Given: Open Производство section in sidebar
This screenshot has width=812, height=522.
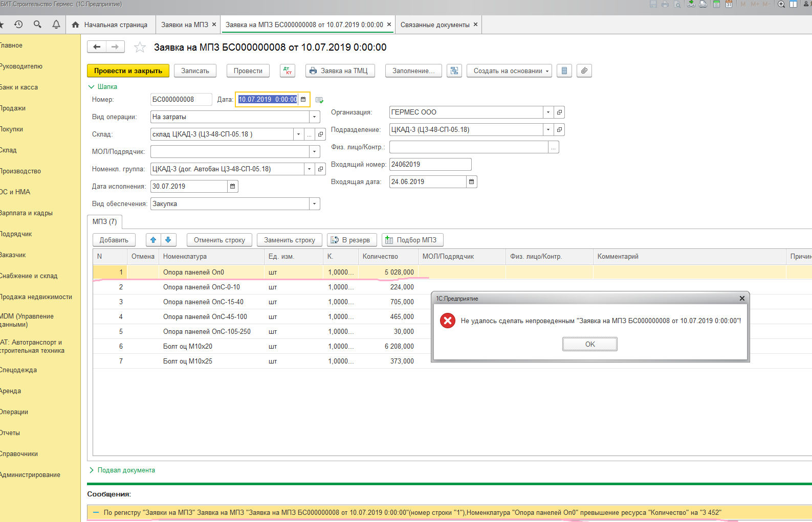Looking at the screenshot, I should 20,171.
